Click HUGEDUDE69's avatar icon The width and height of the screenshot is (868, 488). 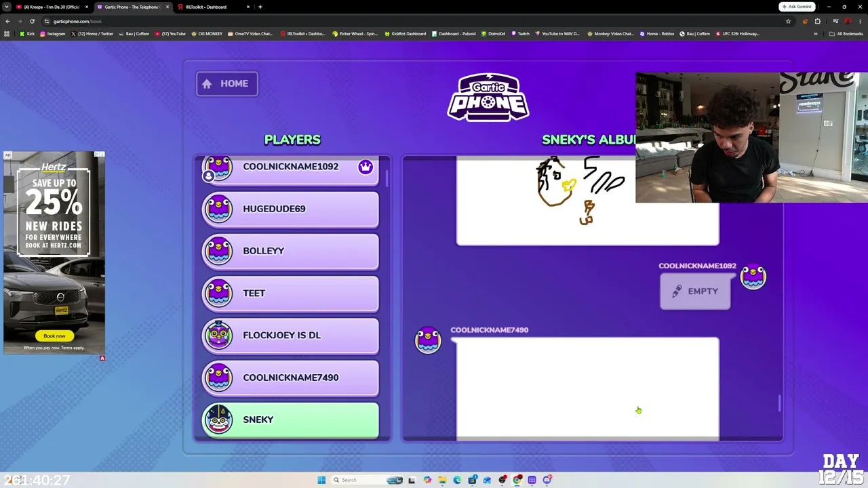click(x=218, y=209)
